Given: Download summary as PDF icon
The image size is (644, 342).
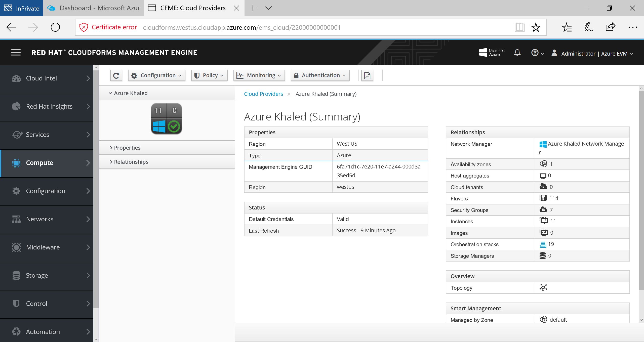Looking at the screenshot, I should point(367,75).
